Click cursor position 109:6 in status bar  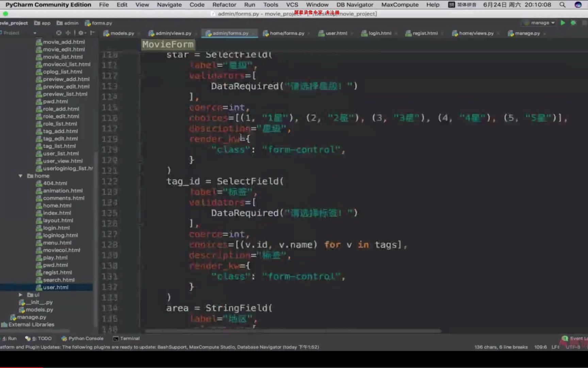tap(540, 347)
